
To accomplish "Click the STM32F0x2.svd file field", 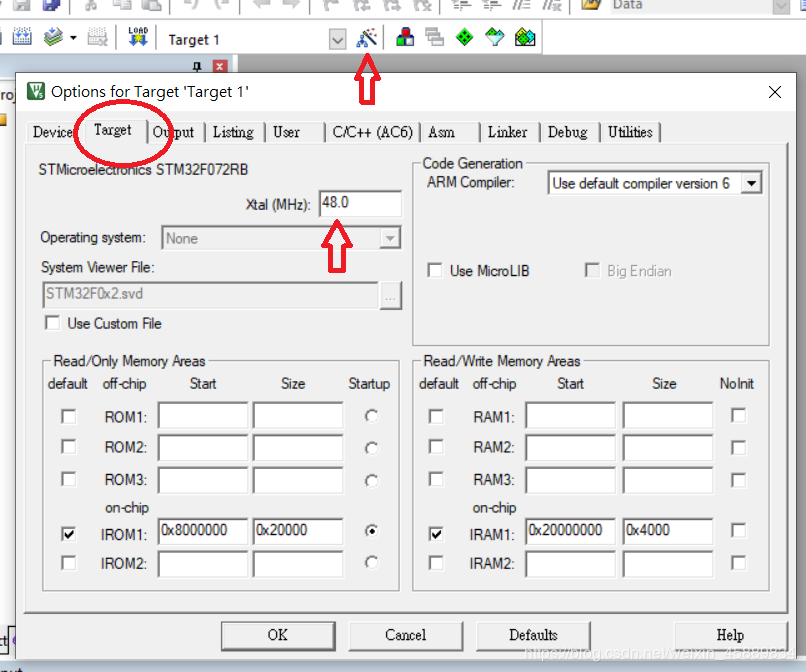I will tap(210, 295).
